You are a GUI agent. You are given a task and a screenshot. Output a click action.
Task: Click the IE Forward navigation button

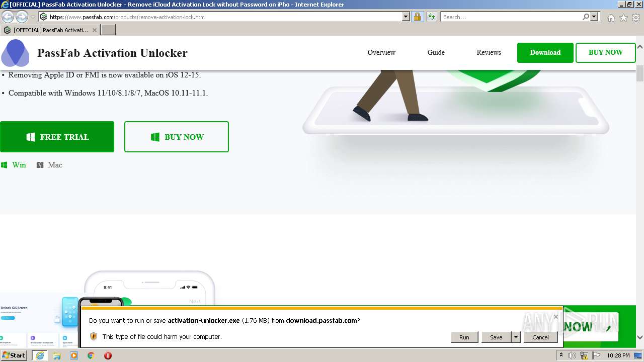[x=22, y=17]
